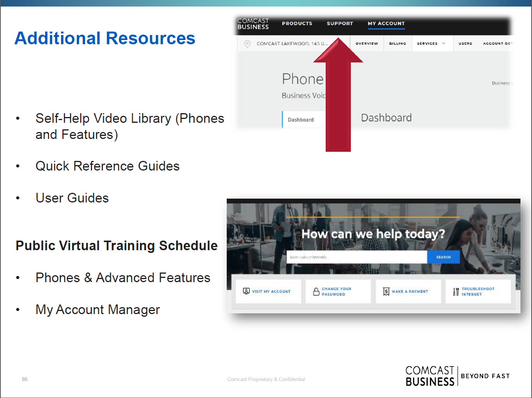
Task: Open the Users tab
Action: tap(465, 43)
